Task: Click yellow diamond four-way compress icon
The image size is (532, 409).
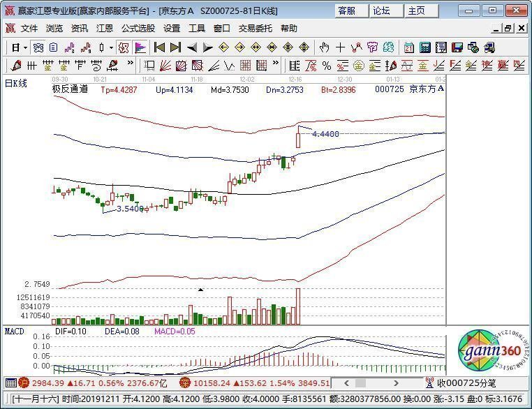Action: [x=288, y=47]
